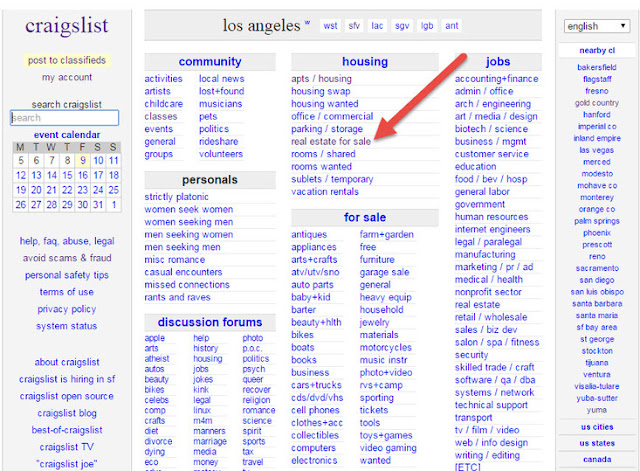Open writing / editing jobs
Viewport: 640px width, 471px height.
pyautogui.click(x=487, y=455)
